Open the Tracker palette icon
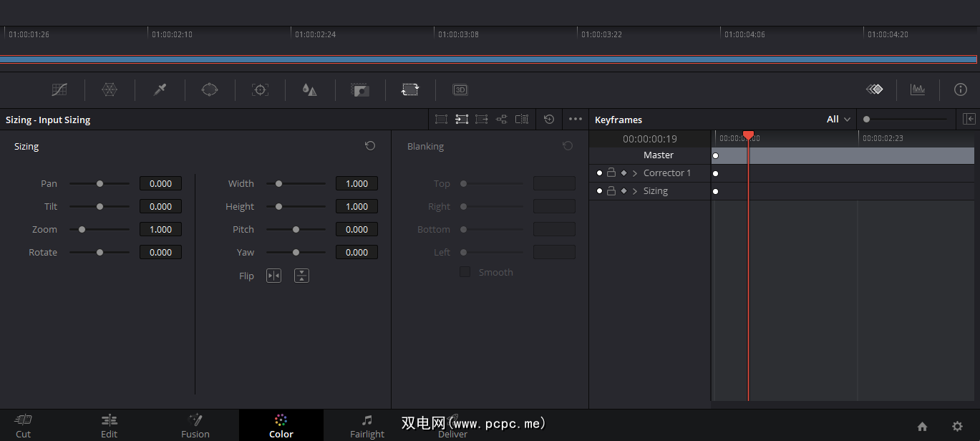Viewport: 980px width, 441px height. (x=260, y=89)
